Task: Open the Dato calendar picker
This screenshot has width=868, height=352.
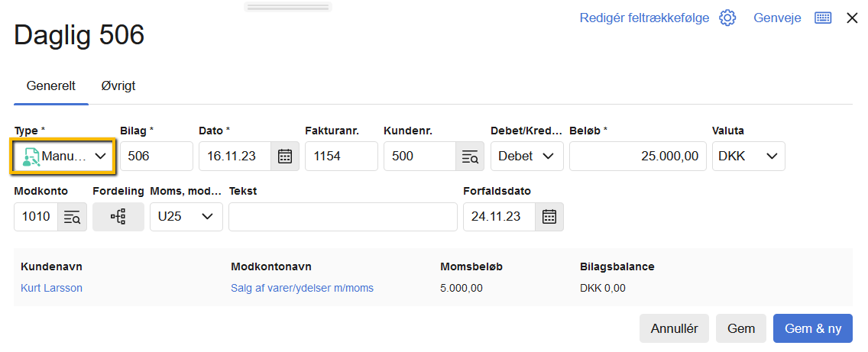Action: pyautogui.click(x=284, y=157)
